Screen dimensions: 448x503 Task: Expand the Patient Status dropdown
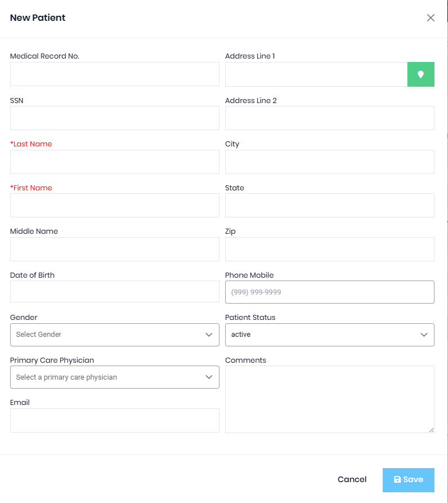tap(330, 335)
